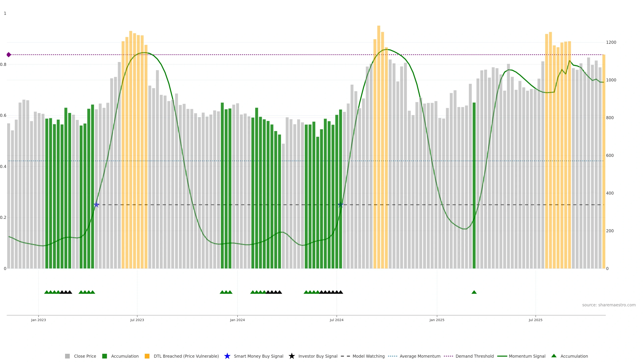Click the black Investor Buy Signal star icon
This screenshot has height=362, width=644.
tap(291, 356)
